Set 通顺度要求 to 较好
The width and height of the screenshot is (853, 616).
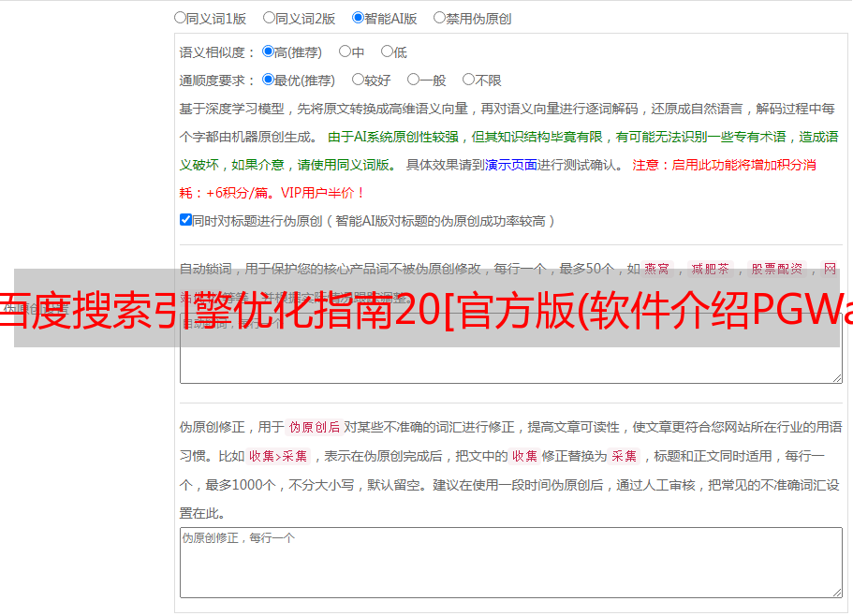click(x=358, y=80)
